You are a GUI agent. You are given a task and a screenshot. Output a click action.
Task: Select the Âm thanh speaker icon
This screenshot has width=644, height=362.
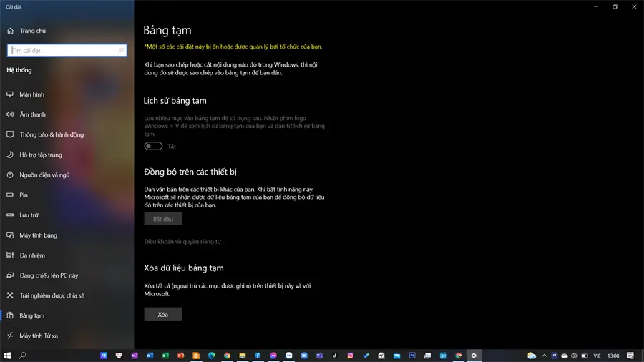click(x=10, y=114)
